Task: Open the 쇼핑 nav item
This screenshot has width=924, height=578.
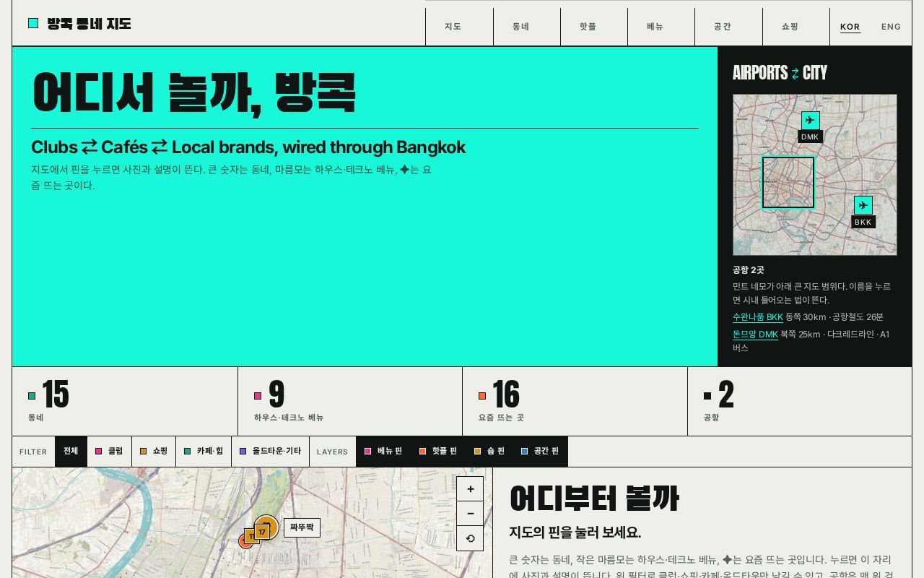Action: point(796,27)
